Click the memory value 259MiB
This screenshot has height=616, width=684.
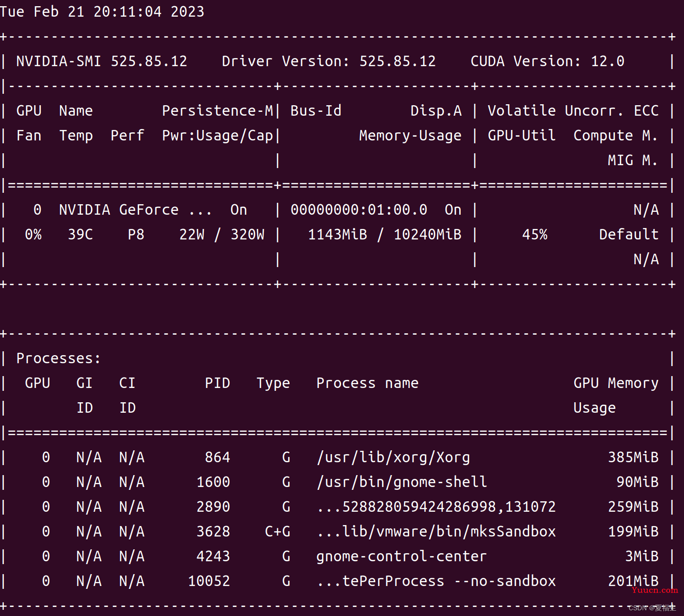(x=633, y=507)
